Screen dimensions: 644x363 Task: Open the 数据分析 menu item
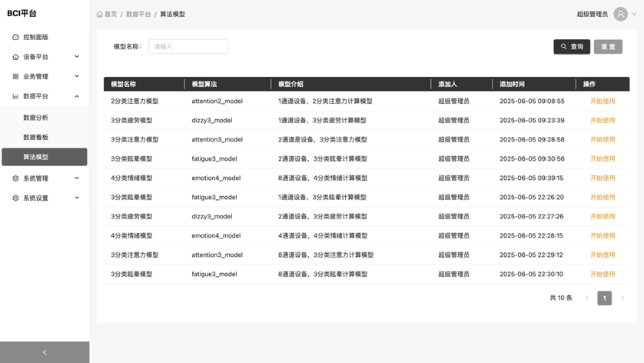pyautogui.click(x=35, y=118)
